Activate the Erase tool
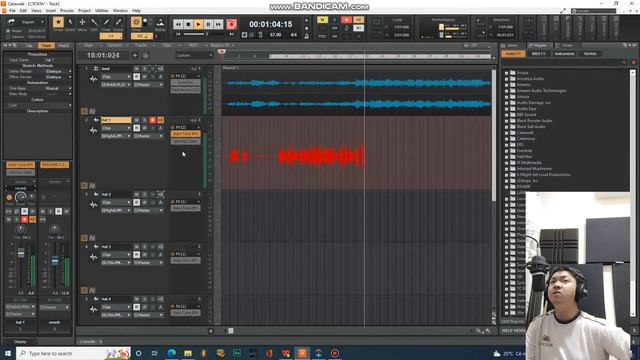 pos(118,22)
